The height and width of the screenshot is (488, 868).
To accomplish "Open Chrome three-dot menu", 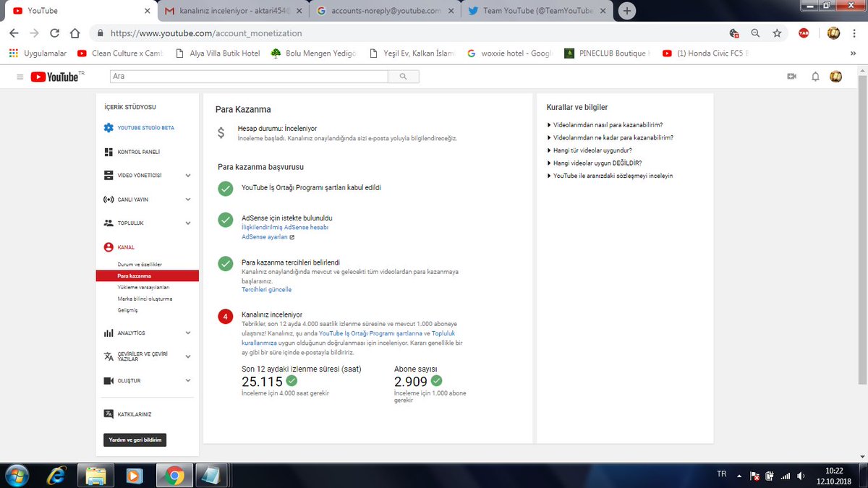I will coord(856,33).
